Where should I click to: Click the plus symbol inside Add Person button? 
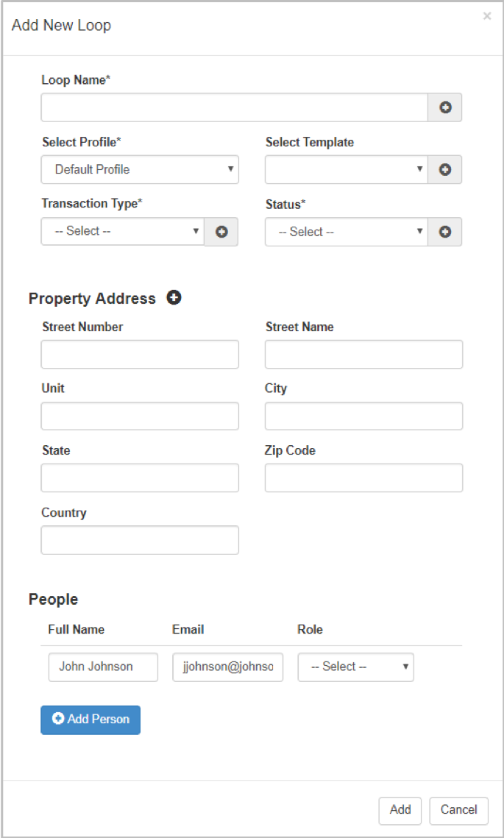tap(58, 720)
